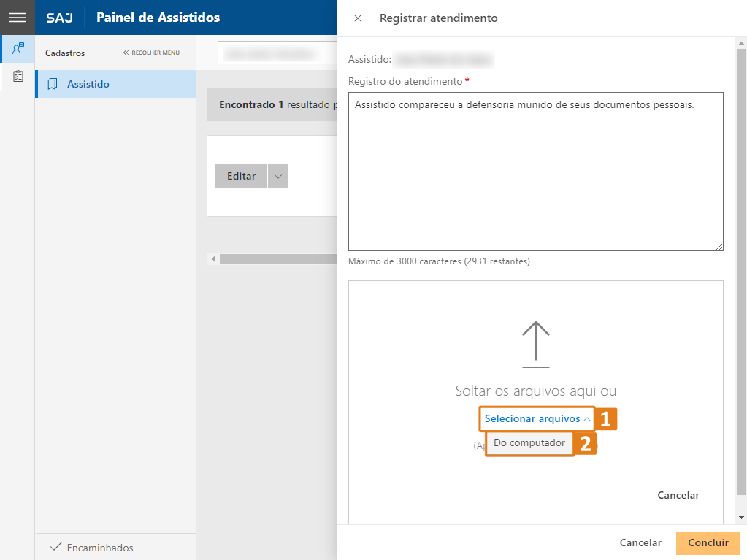Image resolution: width=747 pixels, height=560 pixels.
Task: Click the scrollbar up arrow in panel
Action: [x=741, y=43]
